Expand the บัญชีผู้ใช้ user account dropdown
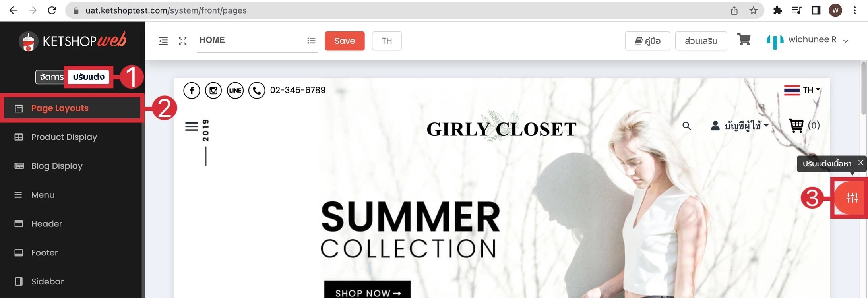This screenshot has width=868, height=298. (740, 126)
